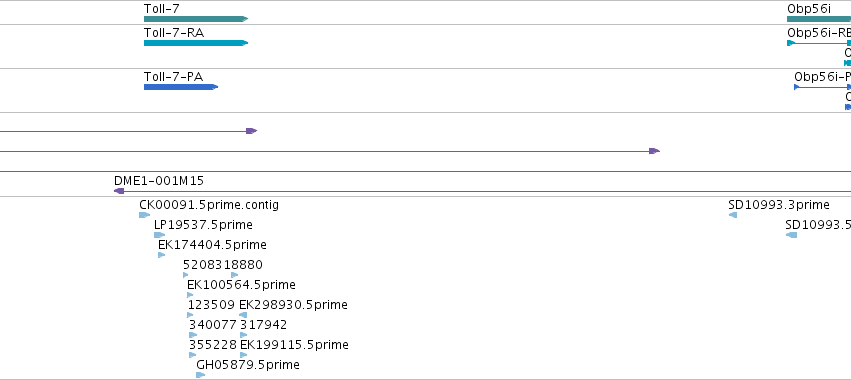Select the EK298930.5prime arrow marker
Image resolution: width=851 pixels, height=380 pixels.
click(243, 315)
